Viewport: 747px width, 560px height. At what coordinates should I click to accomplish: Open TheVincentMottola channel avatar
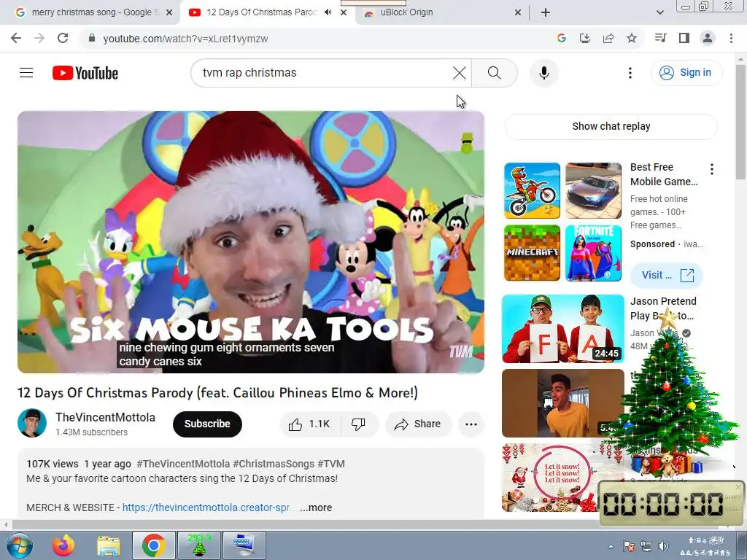coord(32,423)
